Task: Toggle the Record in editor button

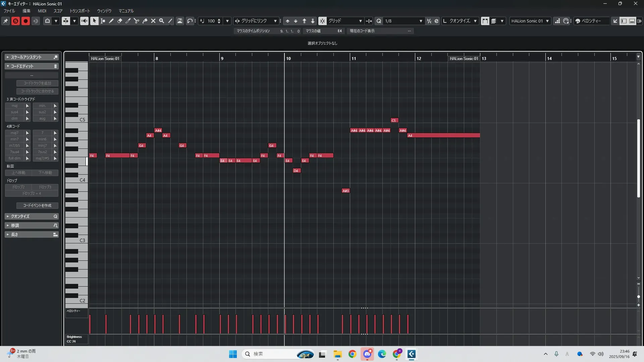Action: click(25, 21)
